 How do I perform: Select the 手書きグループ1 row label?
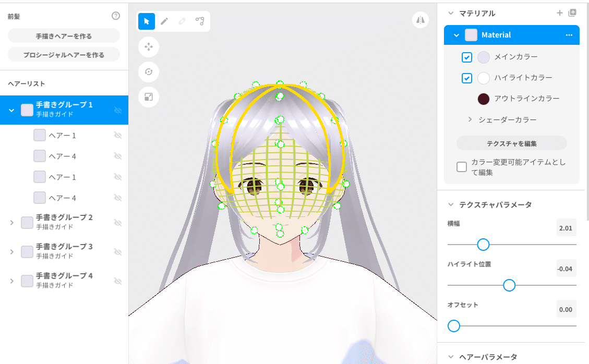64,105
